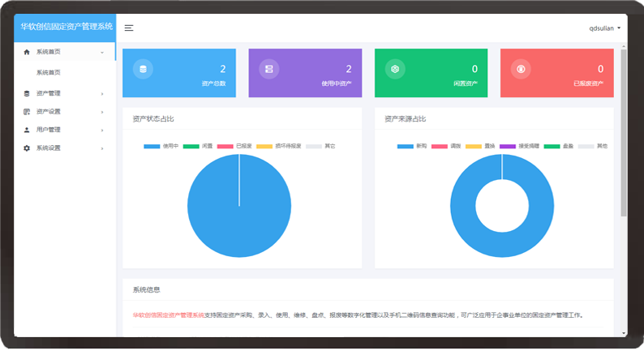The image size is (644, 351).
Task: Click the scrollbar up arrow
Action: pyautogui.click(x=624, y=46)
